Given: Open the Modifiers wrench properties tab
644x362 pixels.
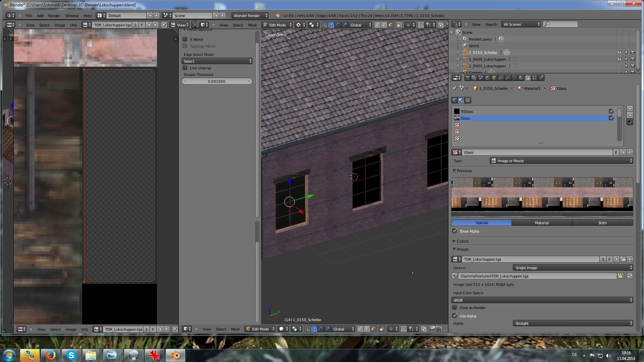Looking at the screenshot, I should 507,78.
